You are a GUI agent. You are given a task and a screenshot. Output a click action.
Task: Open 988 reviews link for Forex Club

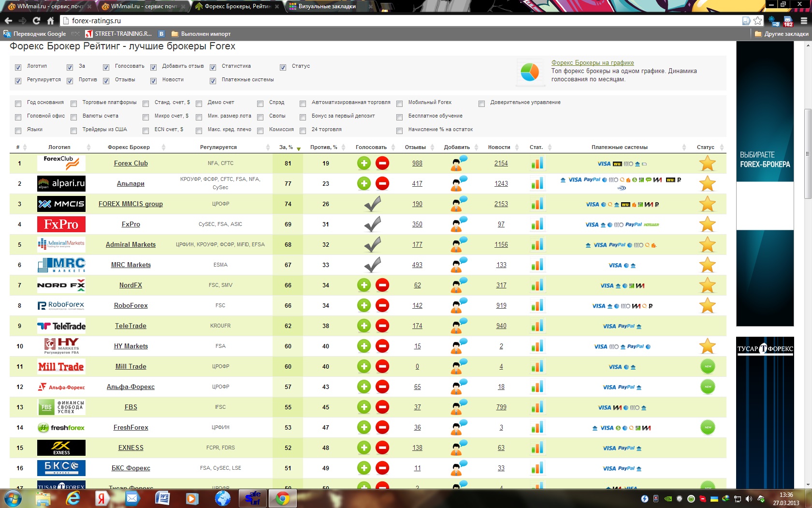click(x=417, y=163)
